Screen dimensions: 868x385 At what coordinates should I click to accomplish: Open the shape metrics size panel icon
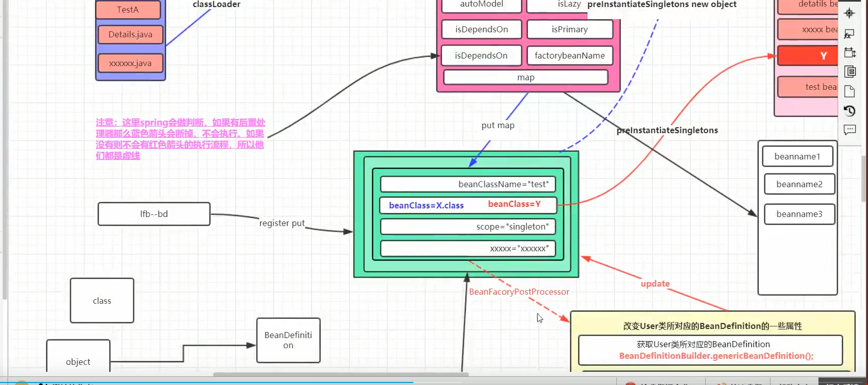tap(850, 52)
